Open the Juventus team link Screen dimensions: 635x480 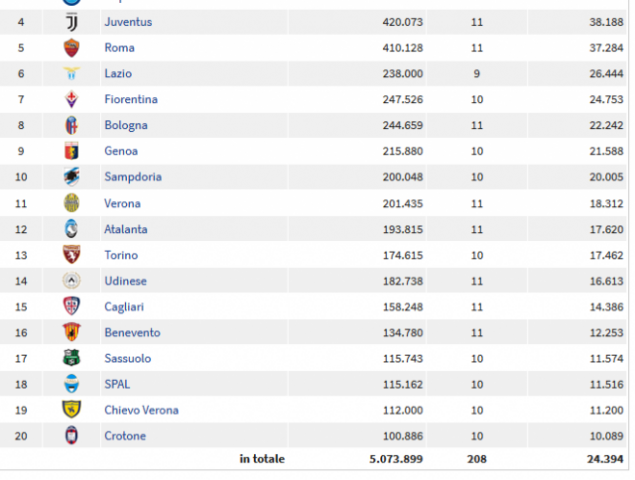(128, 22)
